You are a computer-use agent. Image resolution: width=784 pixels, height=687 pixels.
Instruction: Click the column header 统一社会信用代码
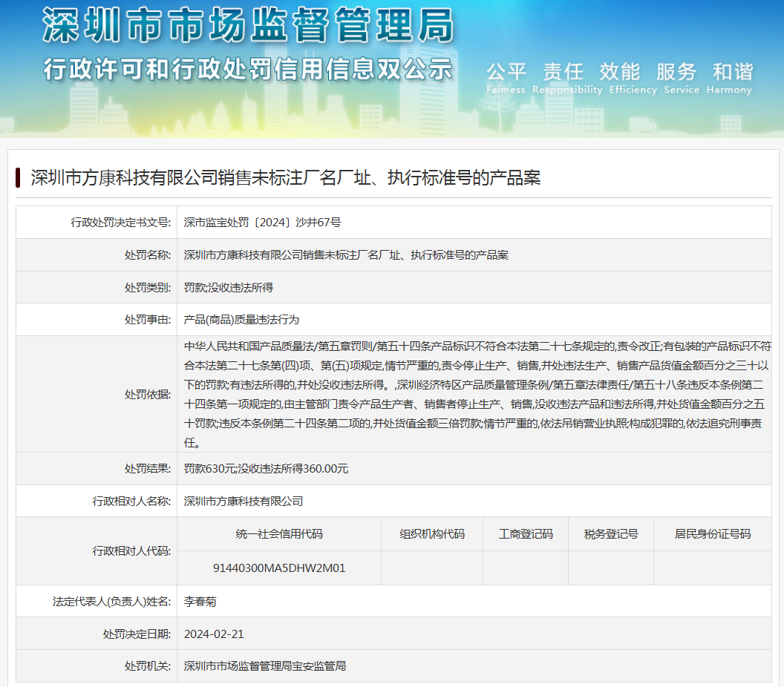[279, 533]
